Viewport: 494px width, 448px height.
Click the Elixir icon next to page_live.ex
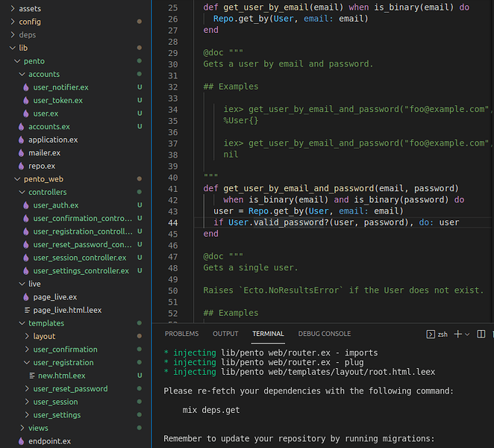coord(26,297)
